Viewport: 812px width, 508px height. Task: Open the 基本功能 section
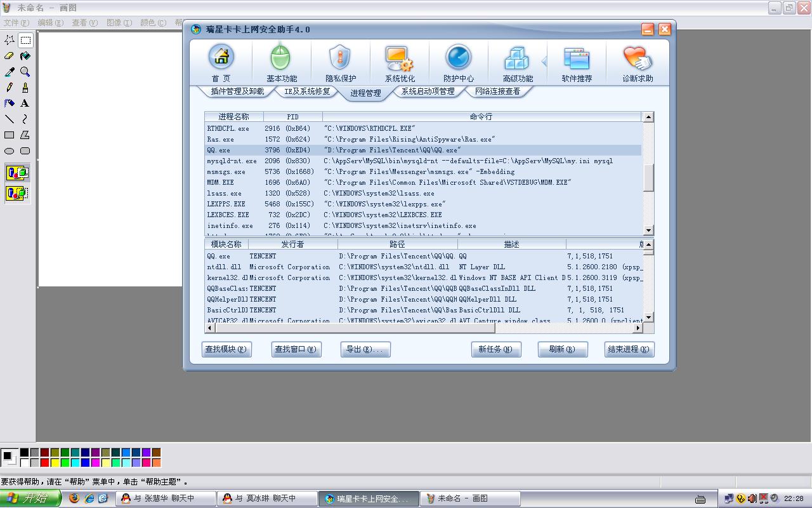click(x=281, y=63)
